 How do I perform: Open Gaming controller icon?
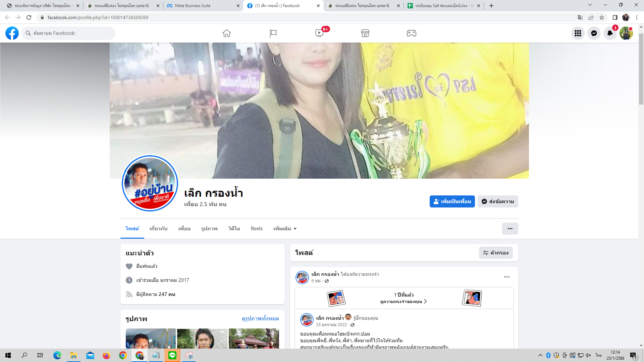[x=412, y=33]
